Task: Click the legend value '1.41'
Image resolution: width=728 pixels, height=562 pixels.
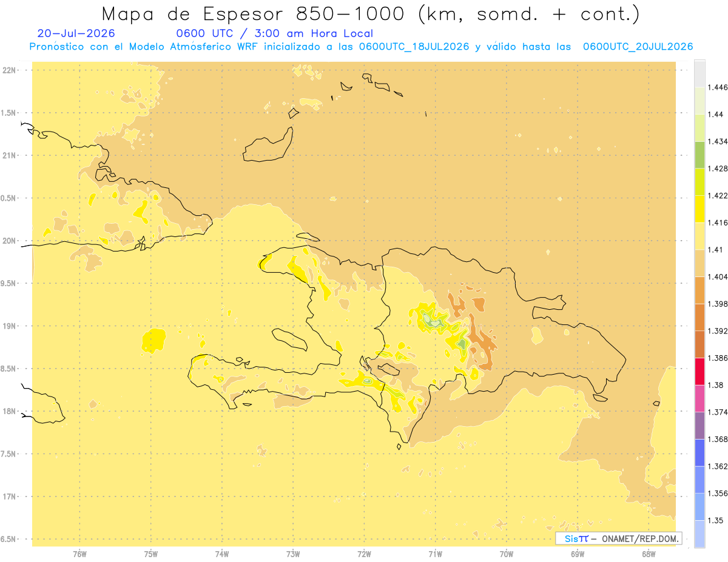Action: click(x=716, y=250)
